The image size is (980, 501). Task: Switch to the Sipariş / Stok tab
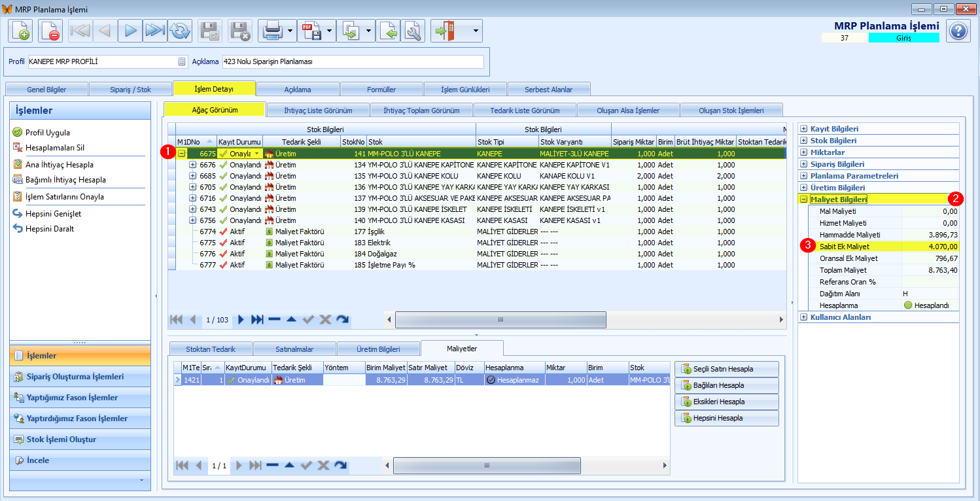[130, 89]
